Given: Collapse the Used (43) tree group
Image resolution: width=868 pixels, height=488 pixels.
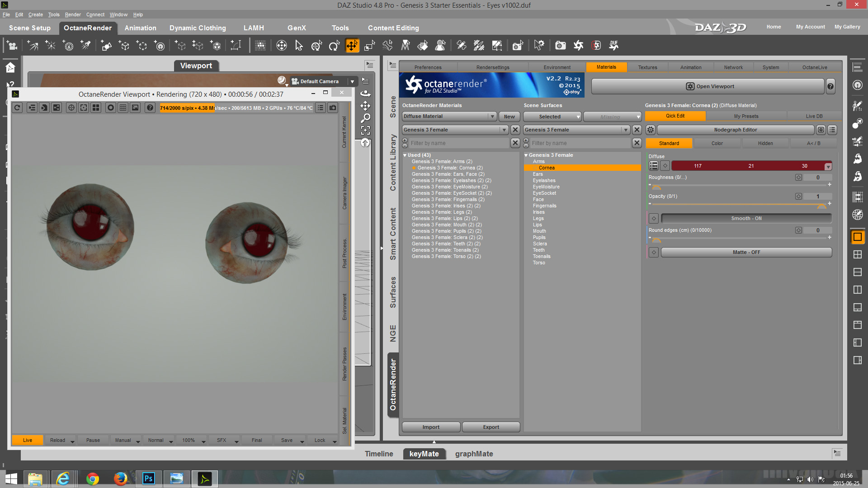Looking at the screenshot, I should pyautogui.click(x=405, y=155).
